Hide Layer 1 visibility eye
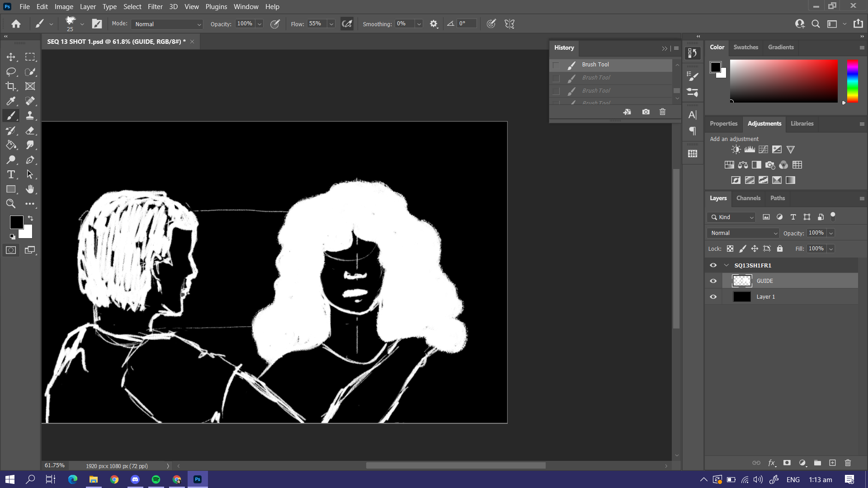 713,297
